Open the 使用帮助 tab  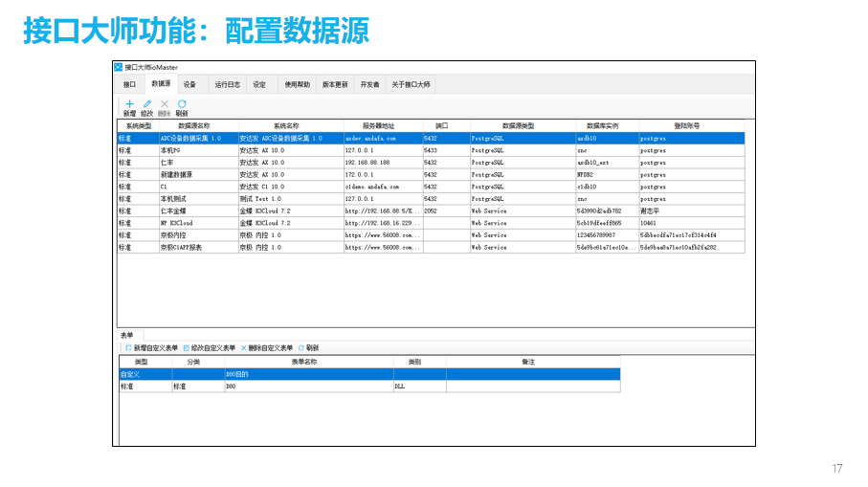pos(297,84)
